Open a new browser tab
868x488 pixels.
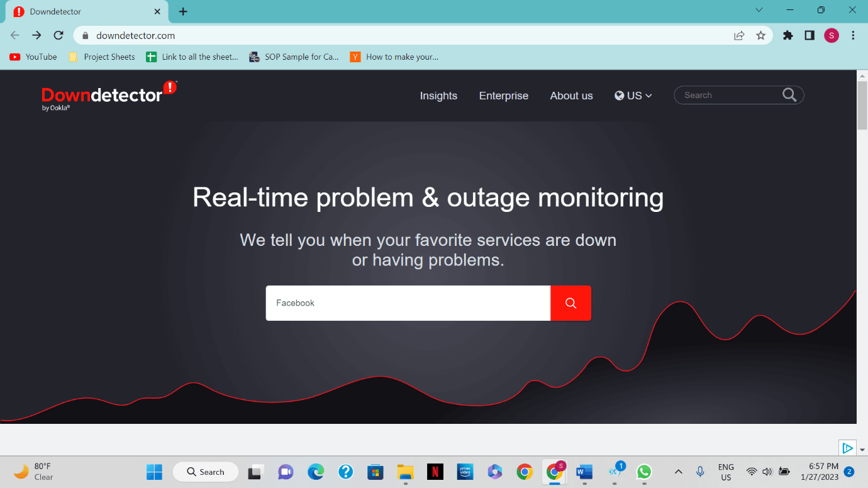tap(183, 11)
